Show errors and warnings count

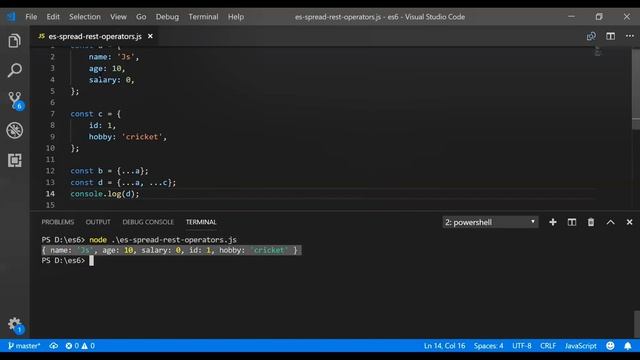tap(80, 346)
